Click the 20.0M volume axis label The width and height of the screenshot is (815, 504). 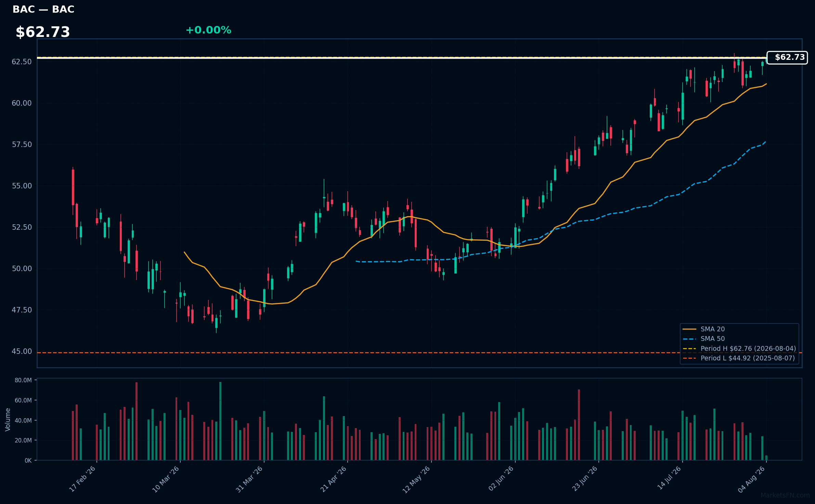[23, 440]
